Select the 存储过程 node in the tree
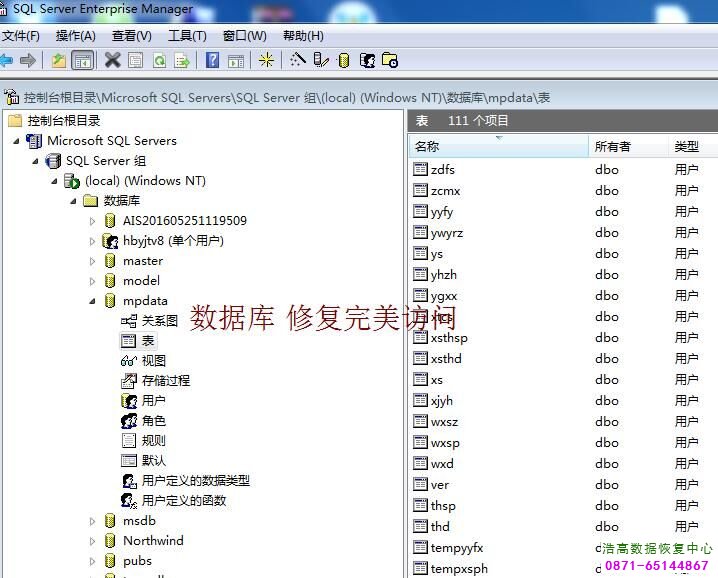718x578 pixels. [x=165, y=381]
